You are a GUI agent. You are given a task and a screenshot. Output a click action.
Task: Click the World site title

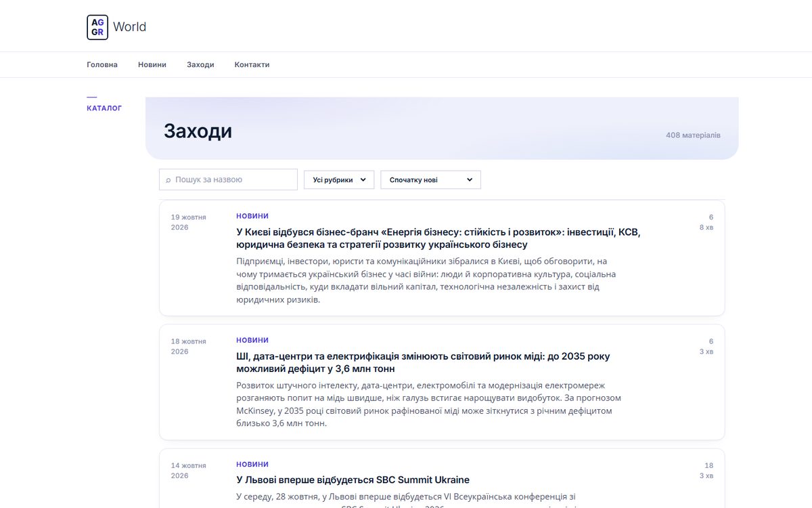[129, 27]
